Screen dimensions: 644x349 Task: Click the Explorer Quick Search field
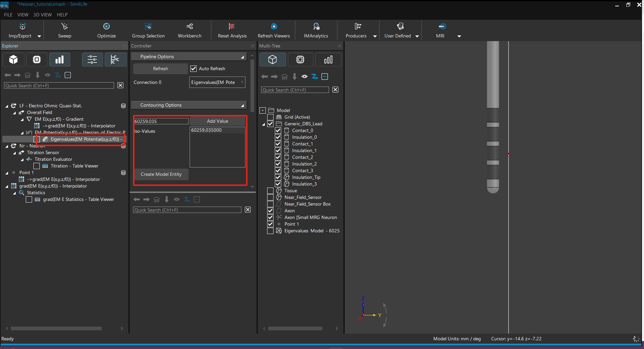pyautogui.click(x=59, y=86)
